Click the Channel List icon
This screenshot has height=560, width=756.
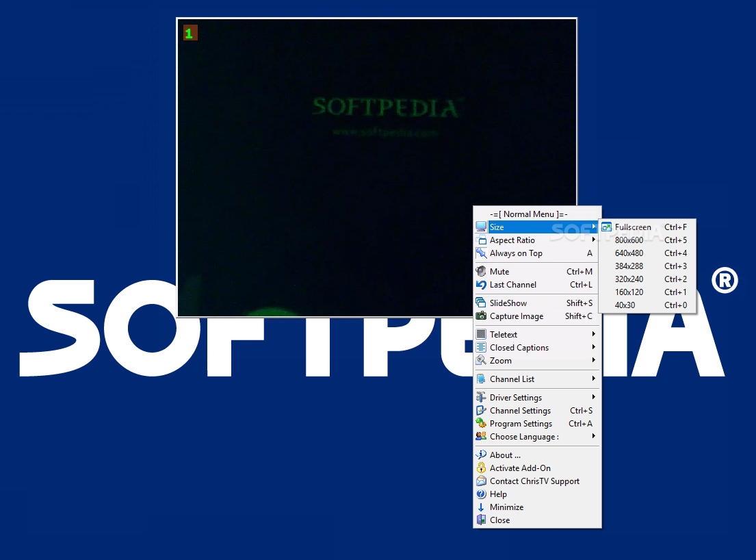(481, 379)
